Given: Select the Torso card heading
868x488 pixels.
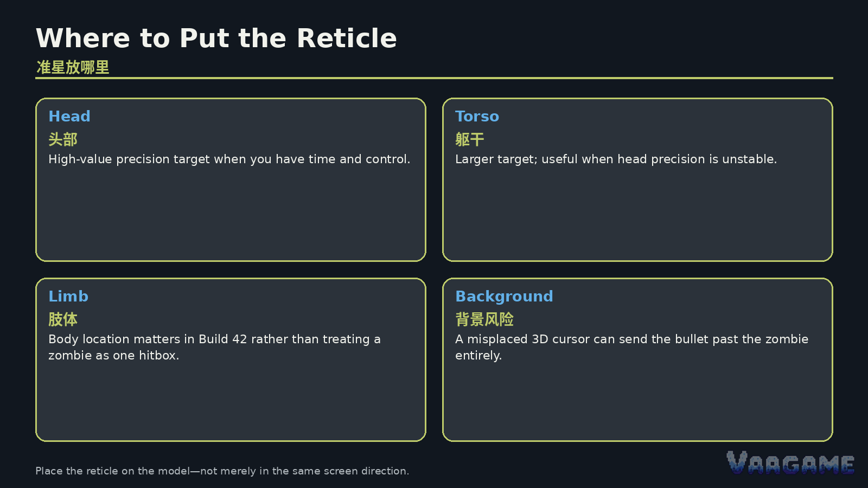Looking at the screenshot, I should (x=477, y=116).
